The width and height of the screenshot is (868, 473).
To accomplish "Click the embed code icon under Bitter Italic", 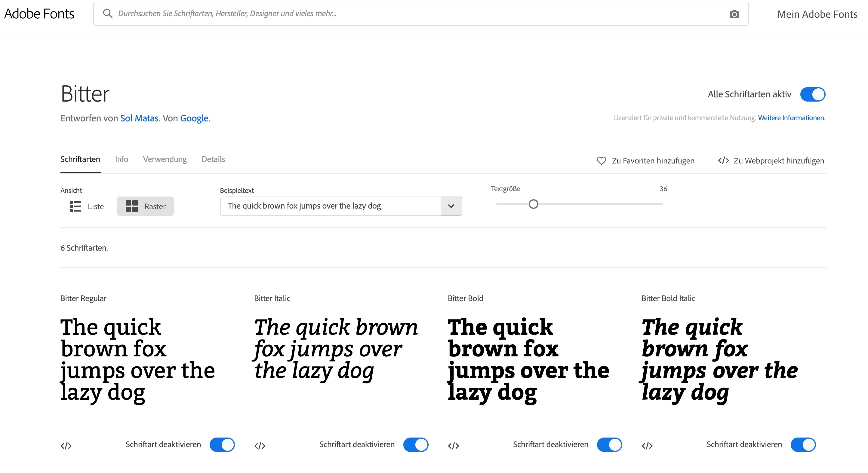I will click(x=260, y=446).
